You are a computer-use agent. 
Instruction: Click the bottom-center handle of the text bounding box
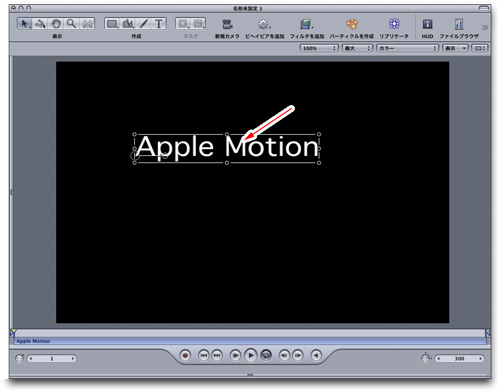pos(227,163)
